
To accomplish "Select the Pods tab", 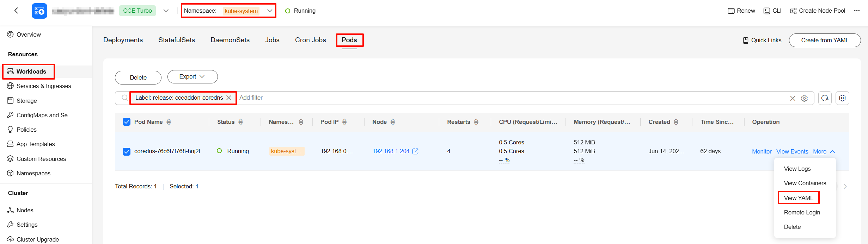I will 349,40.
